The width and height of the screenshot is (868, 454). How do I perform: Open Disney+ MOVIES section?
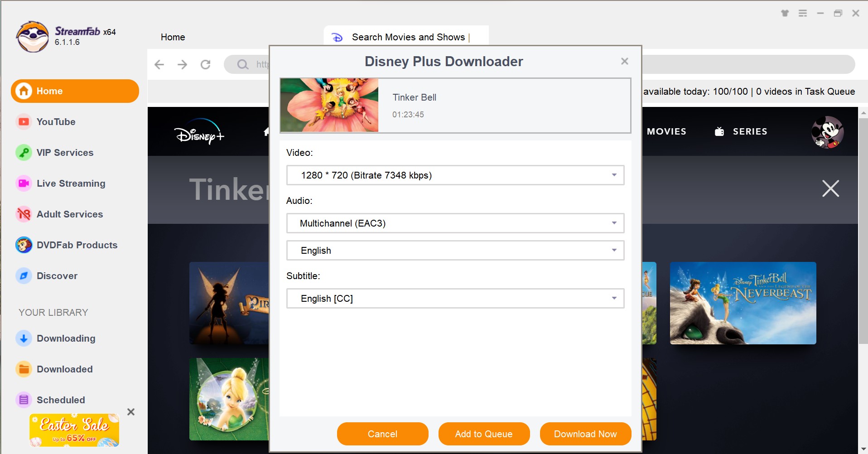pos(666,131)
